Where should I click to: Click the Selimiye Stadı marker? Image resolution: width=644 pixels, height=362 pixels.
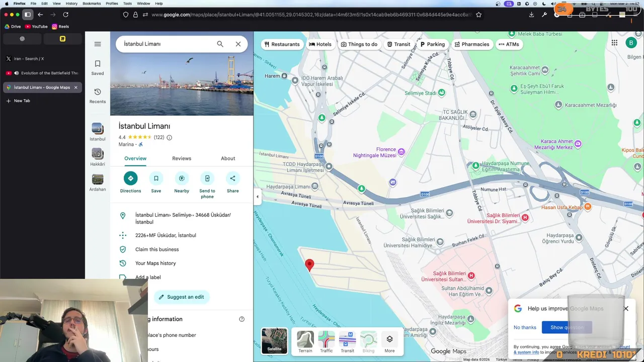[x=441, y=93]
